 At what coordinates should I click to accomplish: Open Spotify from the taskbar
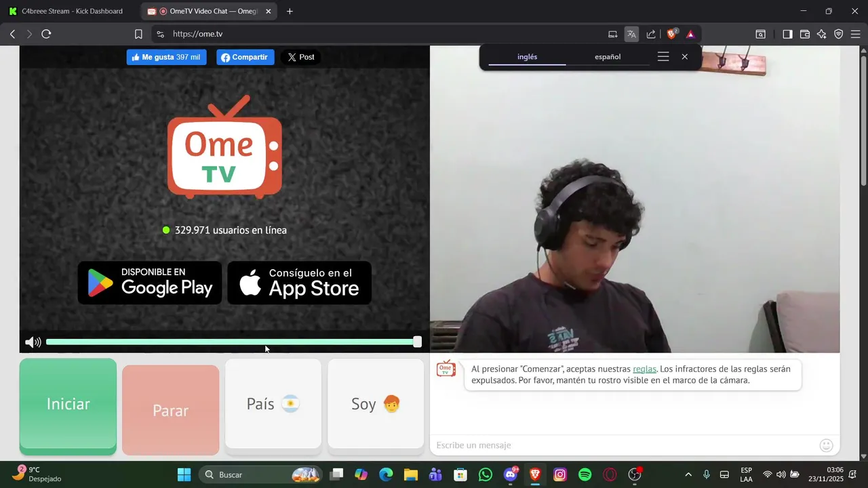click(585, 474)
